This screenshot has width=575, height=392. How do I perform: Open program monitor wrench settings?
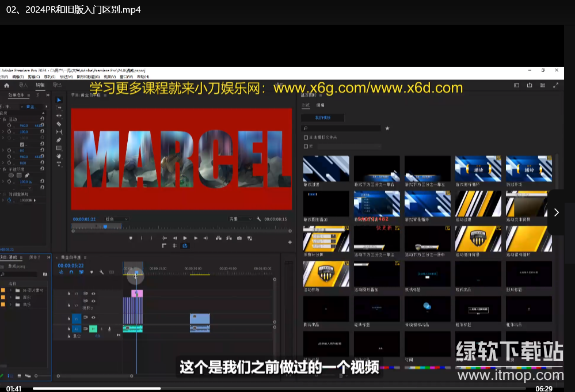(259, 219)
